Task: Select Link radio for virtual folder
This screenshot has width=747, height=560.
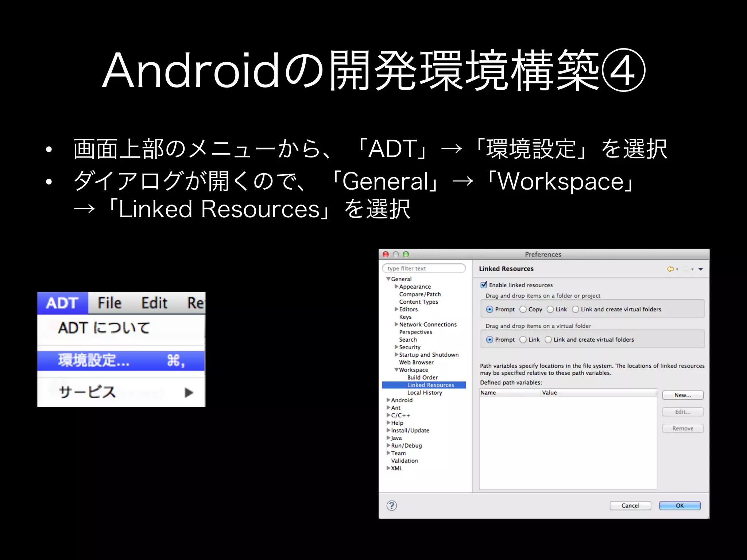Action: [523, 339]
